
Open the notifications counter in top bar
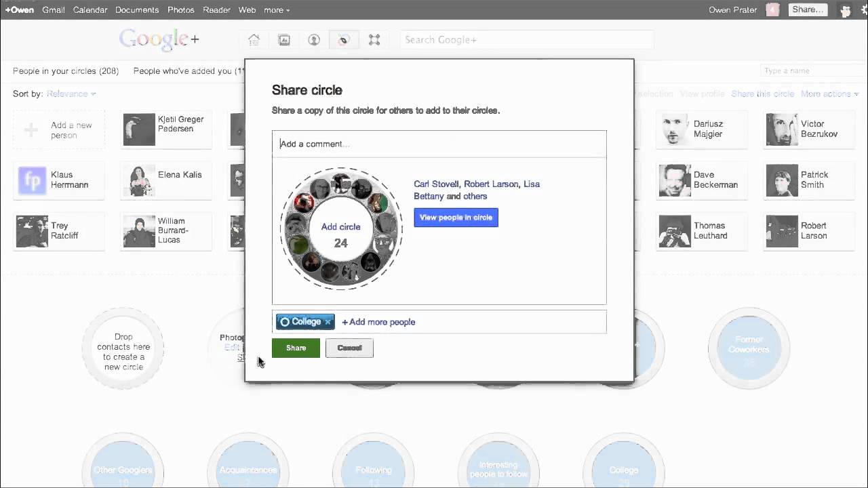pos(772,9)
